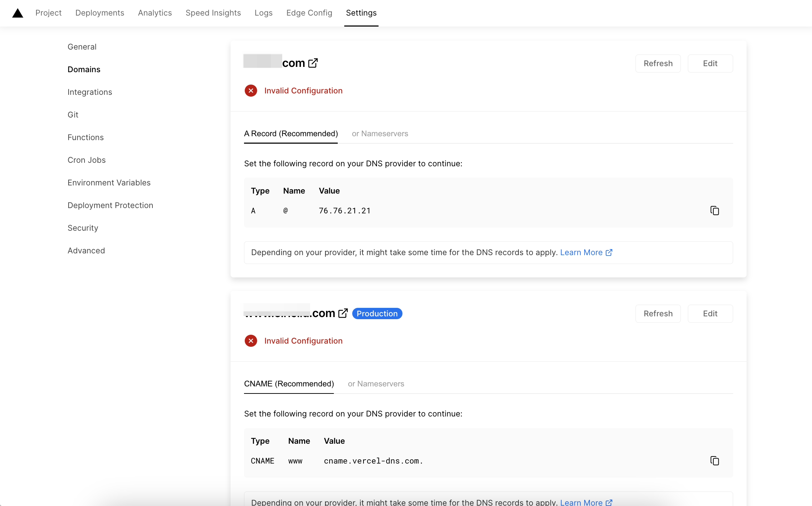Open the Deployments tab
Viewport: 812px width, 506px height.
100,13
